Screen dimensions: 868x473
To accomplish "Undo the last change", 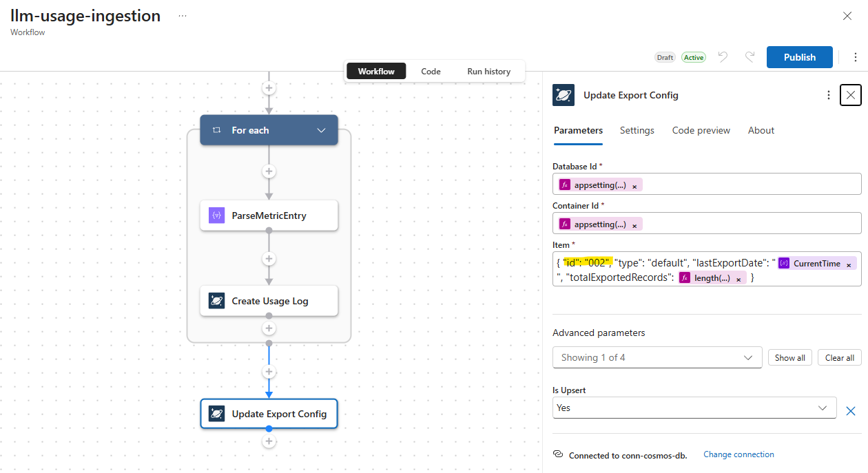I will click(x=723, y=57).
